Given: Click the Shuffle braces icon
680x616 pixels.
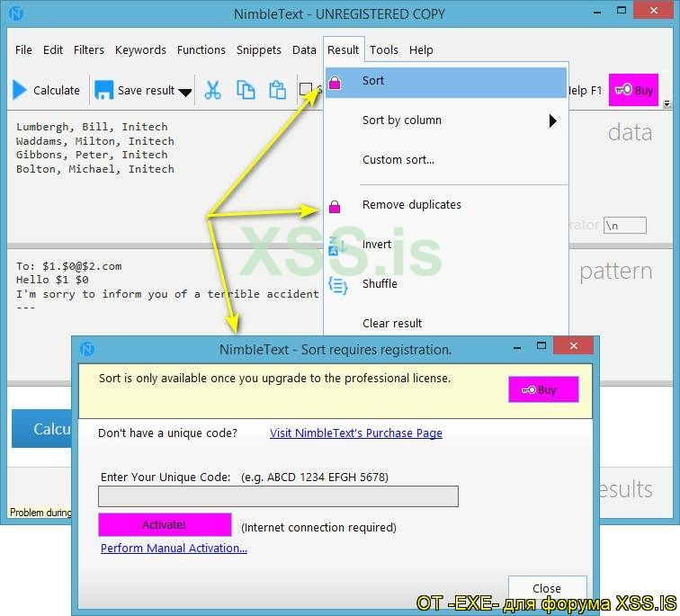Looking at the screenshot, I should point(338,286).
